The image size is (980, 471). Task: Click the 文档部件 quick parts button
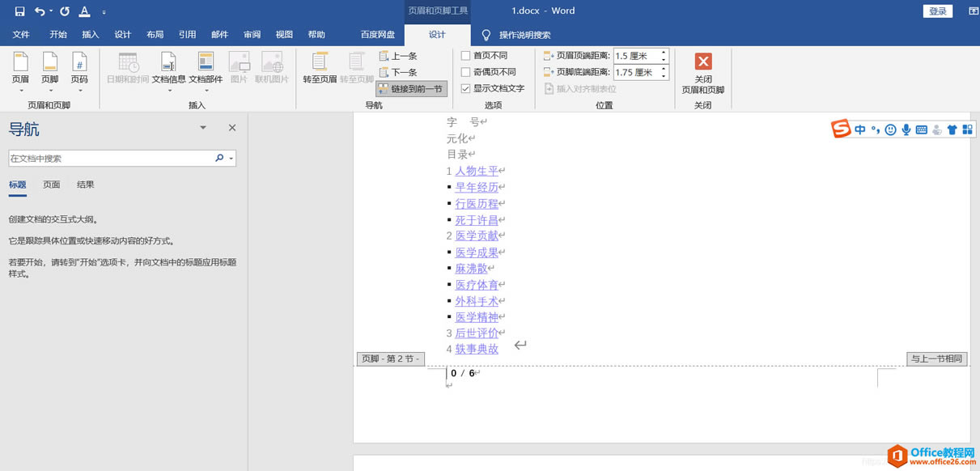206,71
